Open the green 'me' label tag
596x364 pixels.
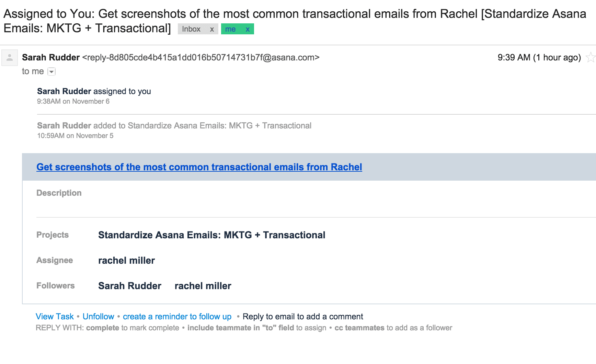[230, 29]
